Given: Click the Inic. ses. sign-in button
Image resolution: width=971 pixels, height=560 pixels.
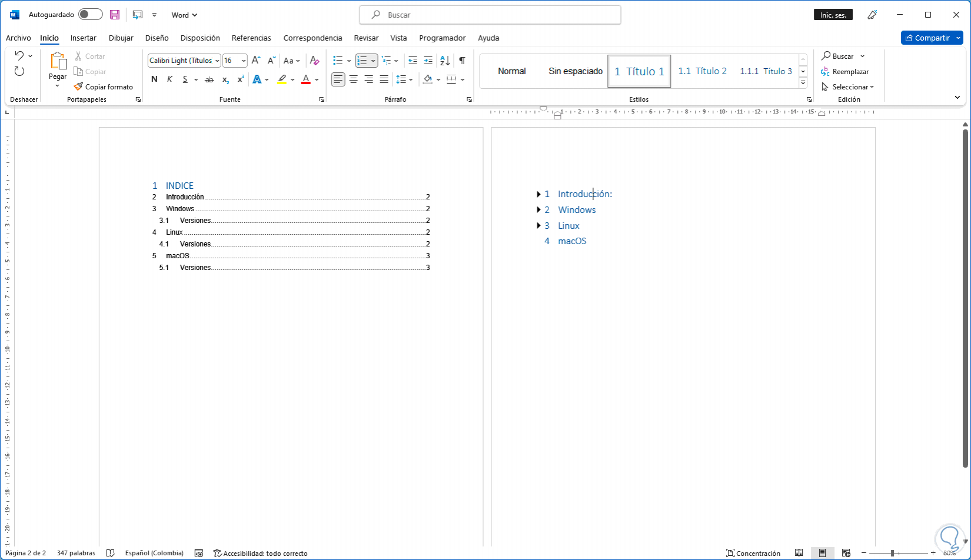Looking at the screenshot, I should tap(833, 15).
